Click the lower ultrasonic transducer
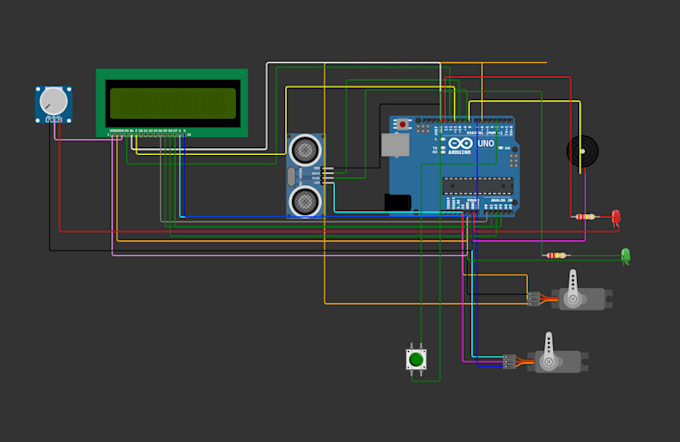 coord(305,201)
